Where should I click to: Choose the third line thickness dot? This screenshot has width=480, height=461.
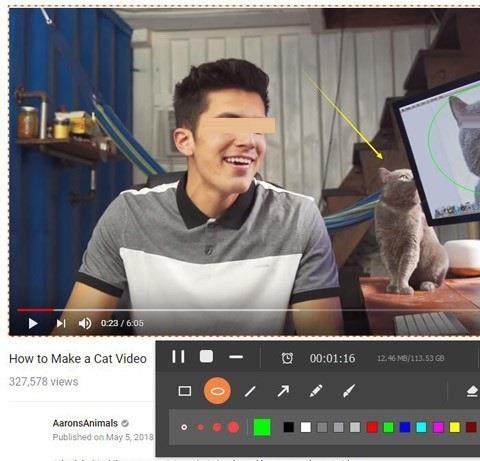click(217, 427)
